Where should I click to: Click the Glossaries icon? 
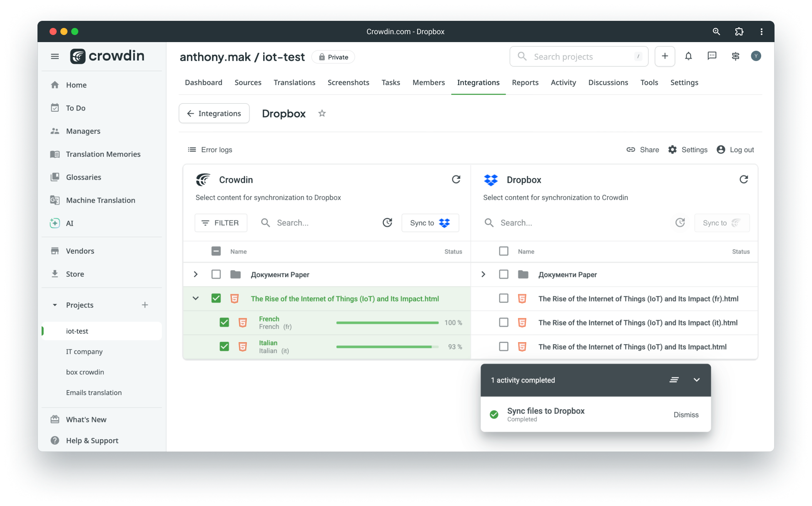[x=55, y=177]
